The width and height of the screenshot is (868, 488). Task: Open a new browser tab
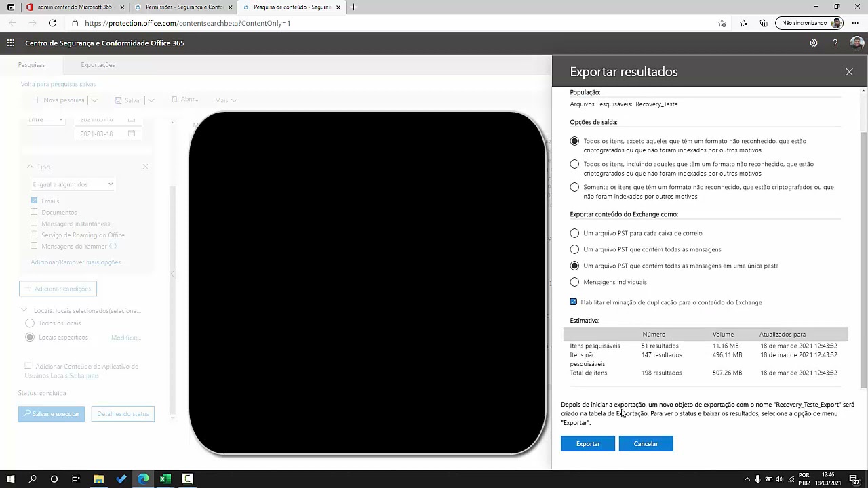(353, 7)
